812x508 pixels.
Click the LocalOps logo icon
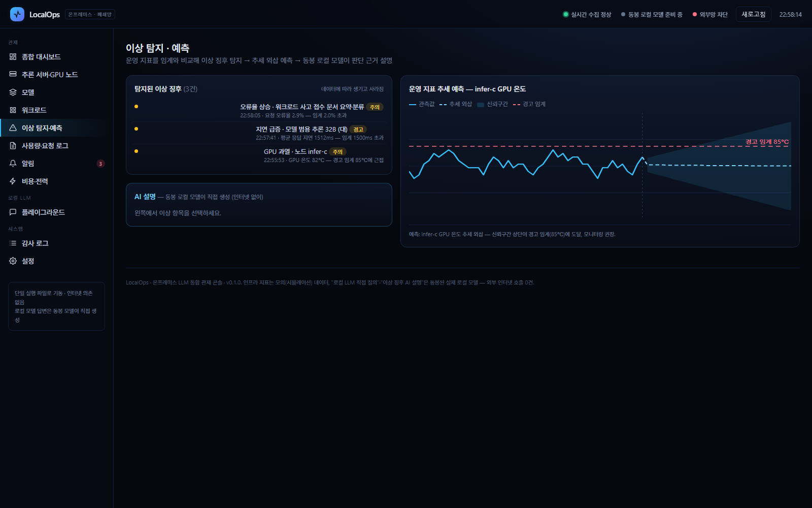[17, 14]
